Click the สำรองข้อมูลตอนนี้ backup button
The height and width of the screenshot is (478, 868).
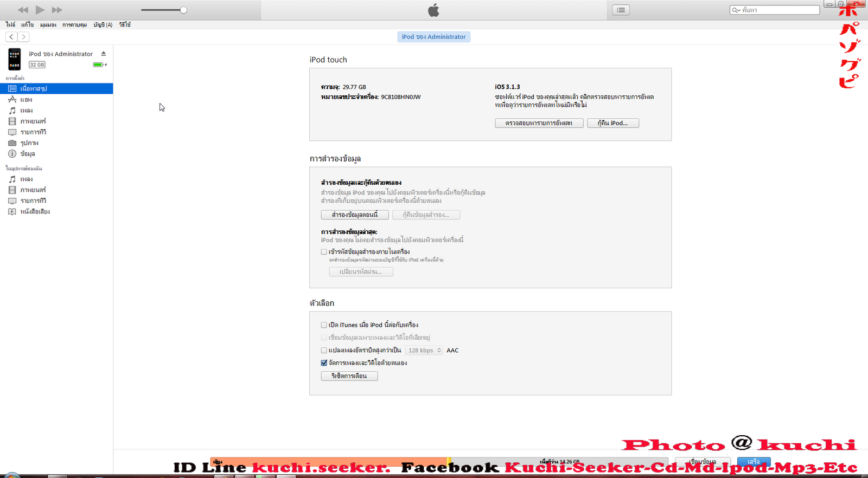click(x=354, y=215)
